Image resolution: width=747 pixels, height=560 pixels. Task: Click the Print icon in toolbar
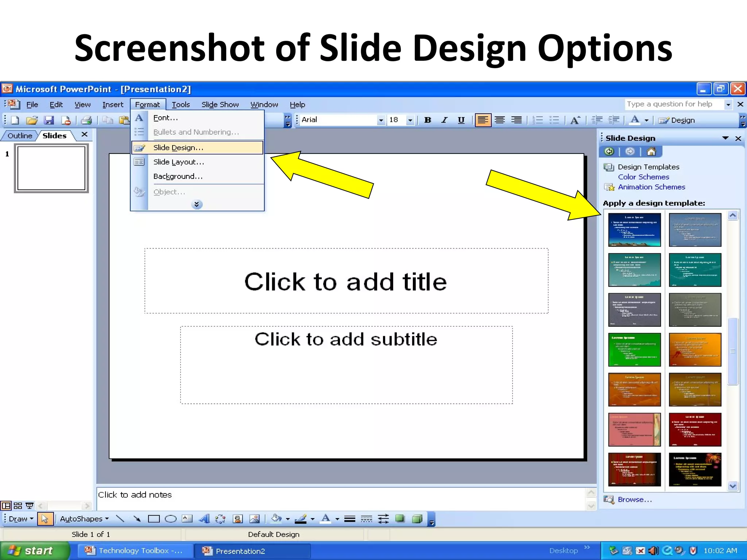[86, 120]
